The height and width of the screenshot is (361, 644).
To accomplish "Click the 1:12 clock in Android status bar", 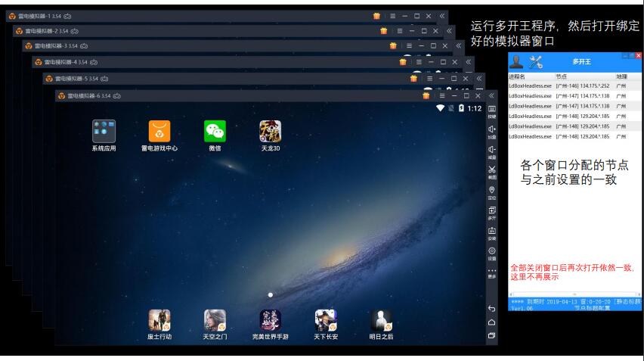I will [475, 108].
